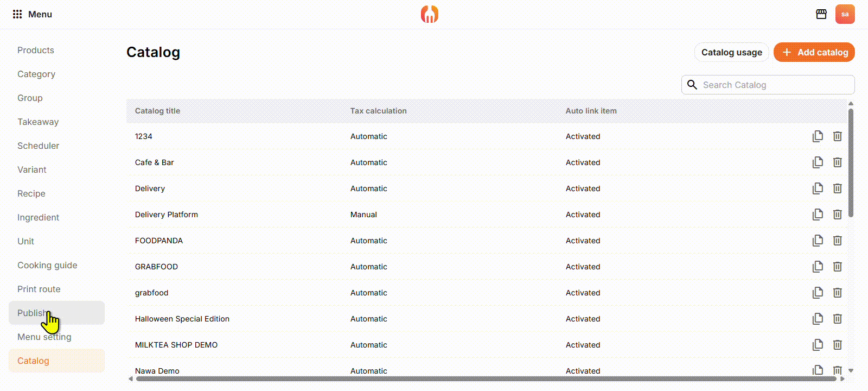Delete the 1234 catalog
Image resolution: width=868 pixels, height=391 pixels.
[838, 136]
